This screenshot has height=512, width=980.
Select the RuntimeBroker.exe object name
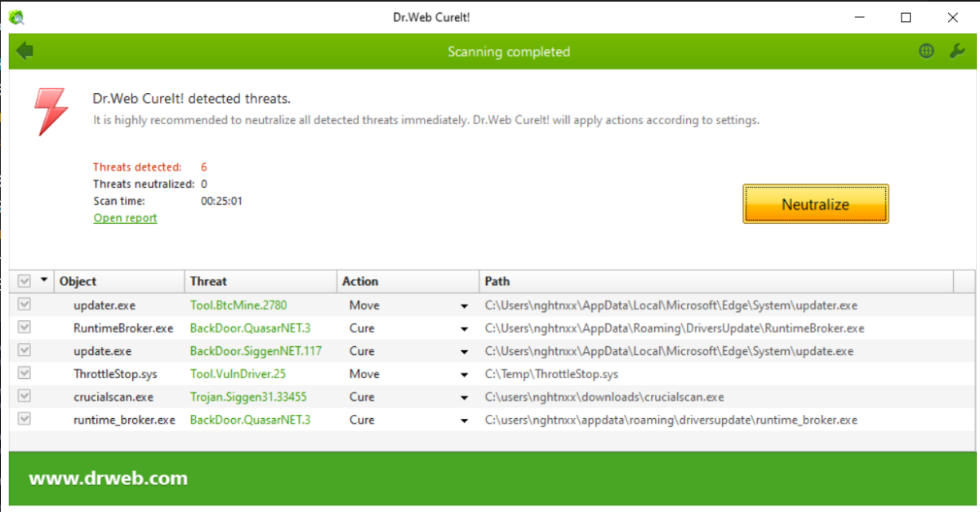[x=123, y=328]
